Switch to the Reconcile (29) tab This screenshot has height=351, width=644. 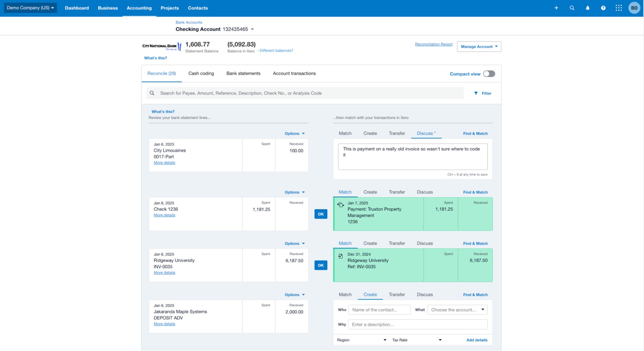pyautogui.click(x=162, y=74)
